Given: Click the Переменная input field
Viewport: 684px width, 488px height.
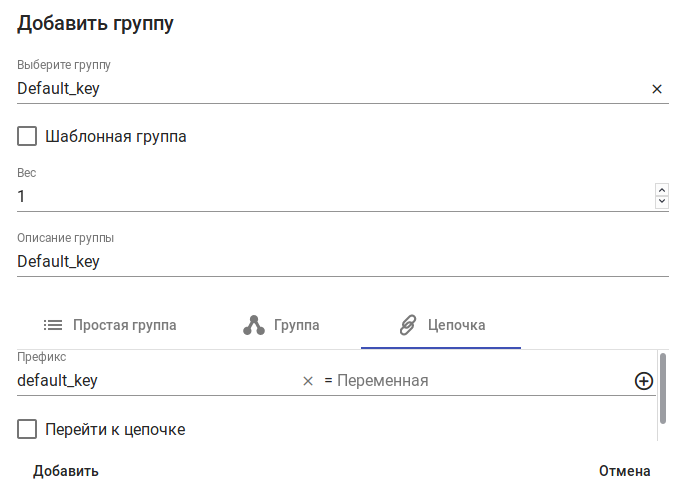Looking at the screenshot, I should [x=480, y=381].
